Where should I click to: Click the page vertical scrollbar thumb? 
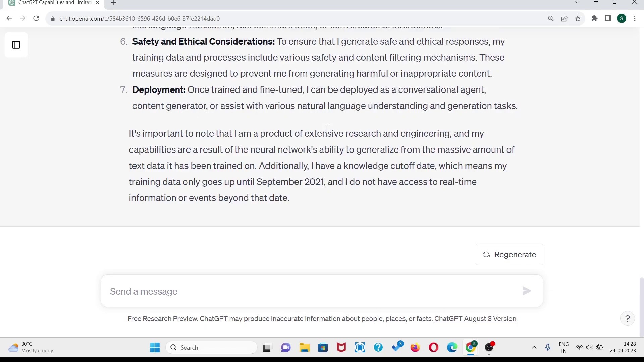click(641, 307)
